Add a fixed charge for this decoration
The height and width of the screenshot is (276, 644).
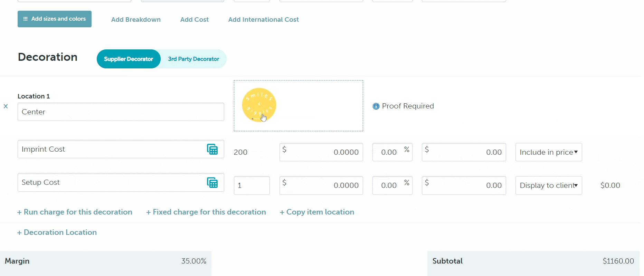[206, 212]
